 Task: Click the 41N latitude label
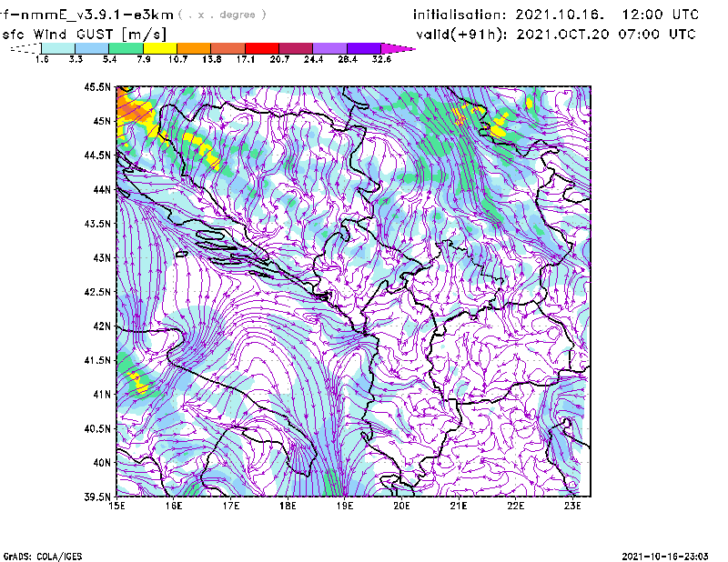point(102,395)
